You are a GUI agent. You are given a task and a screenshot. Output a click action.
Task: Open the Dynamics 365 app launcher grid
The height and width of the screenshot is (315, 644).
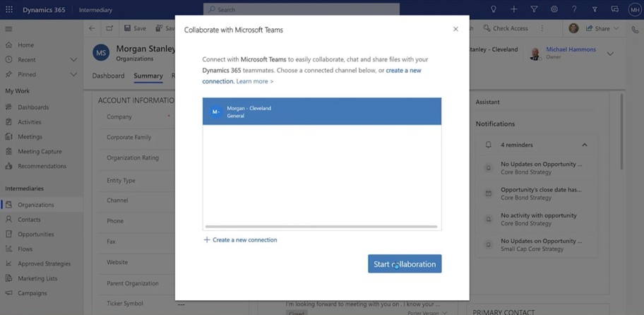(x=9, y=9)
